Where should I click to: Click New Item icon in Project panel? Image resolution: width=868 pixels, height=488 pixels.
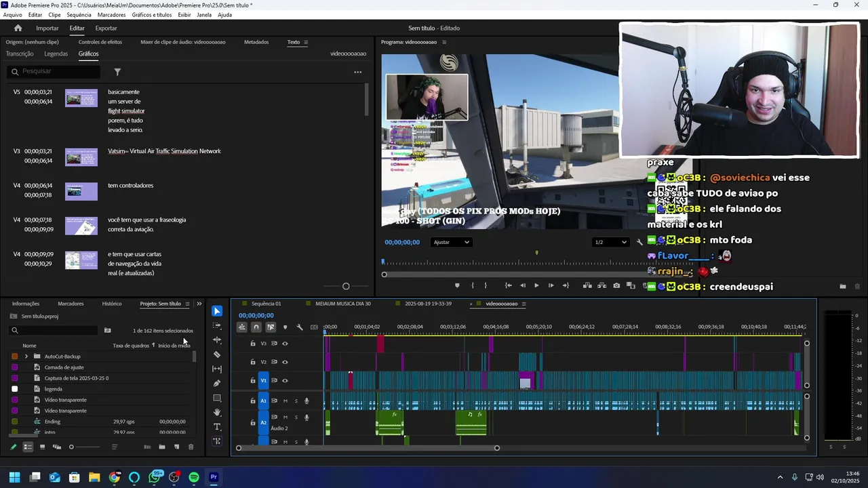176,447
